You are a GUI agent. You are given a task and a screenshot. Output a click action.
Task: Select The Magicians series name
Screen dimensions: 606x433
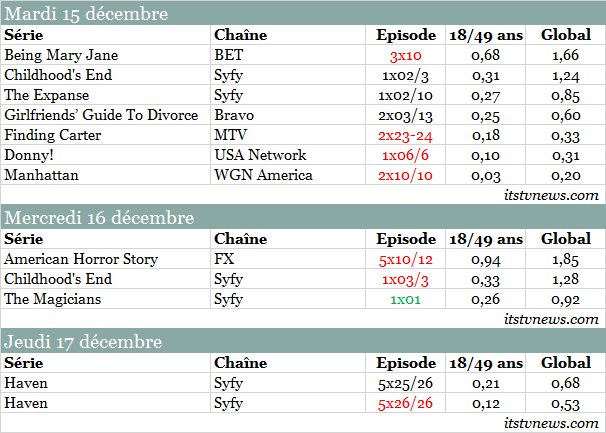click(51, 299)
